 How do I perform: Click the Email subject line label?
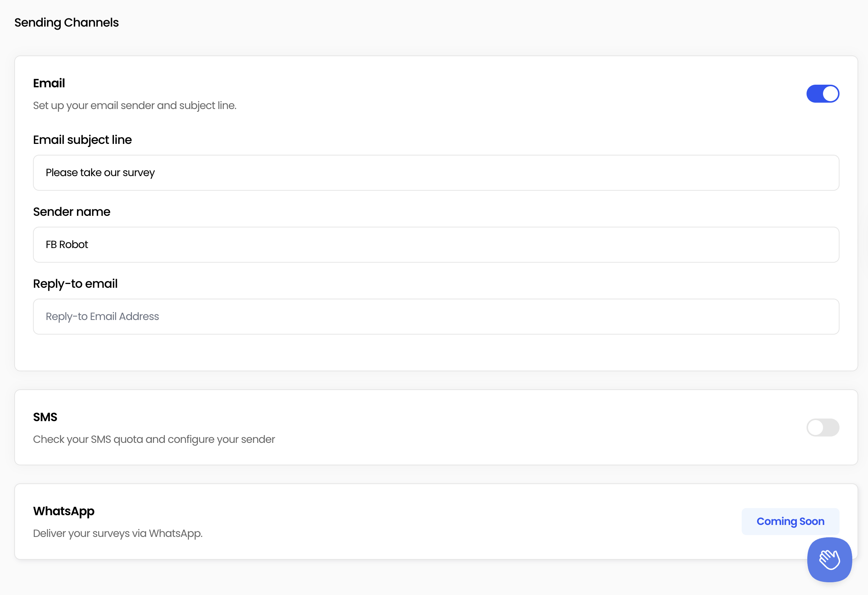[82, 139]
